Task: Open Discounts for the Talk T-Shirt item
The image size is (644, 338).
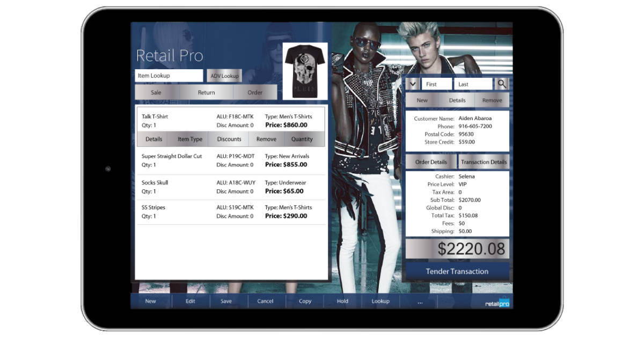Action: [x=228, y=139]
